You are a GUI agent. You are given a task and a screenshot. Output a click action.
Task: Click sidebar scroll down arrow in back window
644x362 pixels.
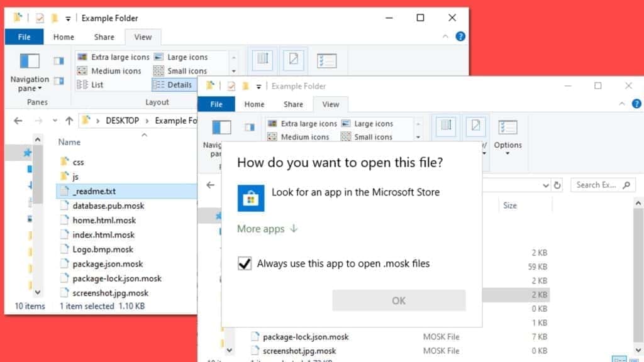click(x=37, y=292)
